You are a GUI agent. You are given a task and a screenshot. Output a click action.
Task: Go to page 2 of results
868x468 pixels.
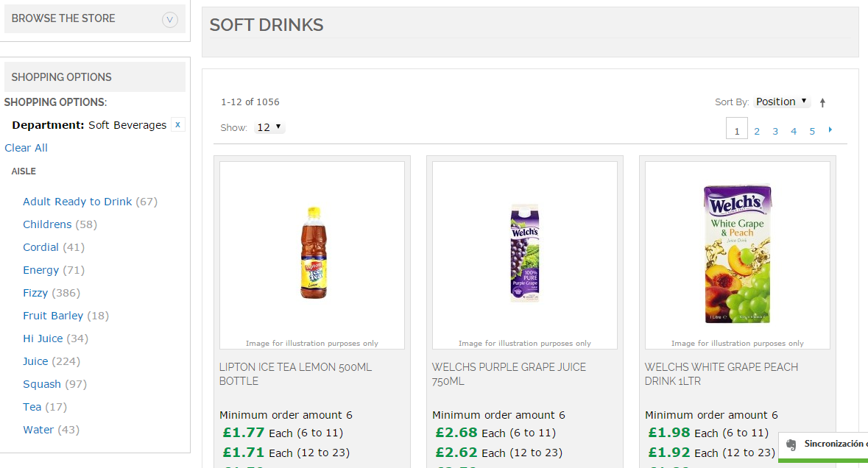[757, 132]
